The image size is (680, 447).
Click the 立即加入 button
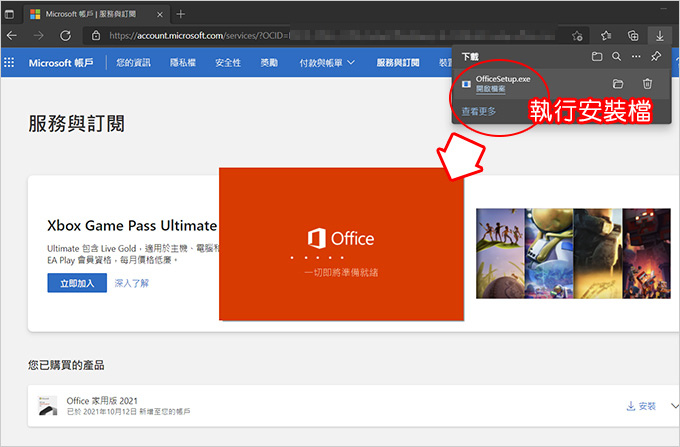77,283
